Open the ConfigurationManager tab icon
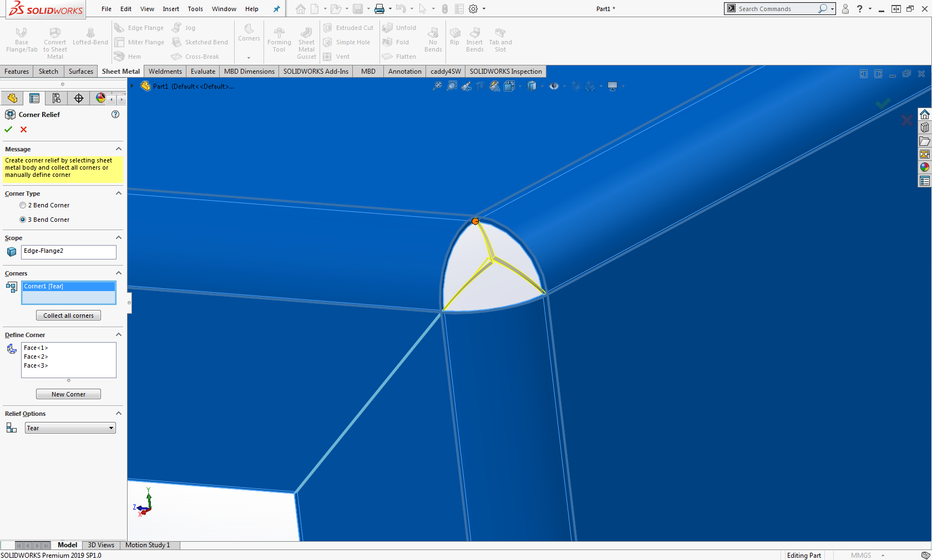Viewport: 932px width, 560px height. pos(56,98)
